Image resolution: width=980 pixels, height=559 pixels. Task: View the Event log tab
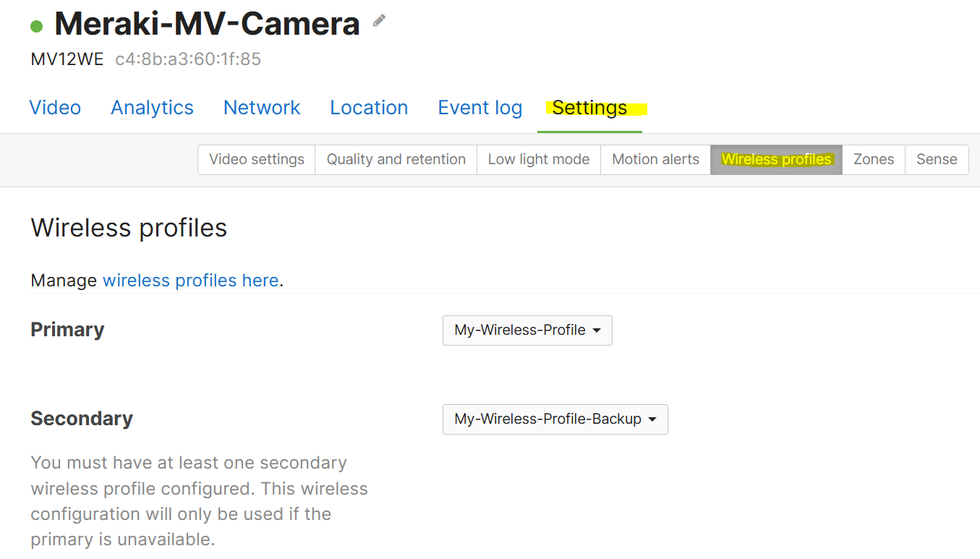click(480, 108)
